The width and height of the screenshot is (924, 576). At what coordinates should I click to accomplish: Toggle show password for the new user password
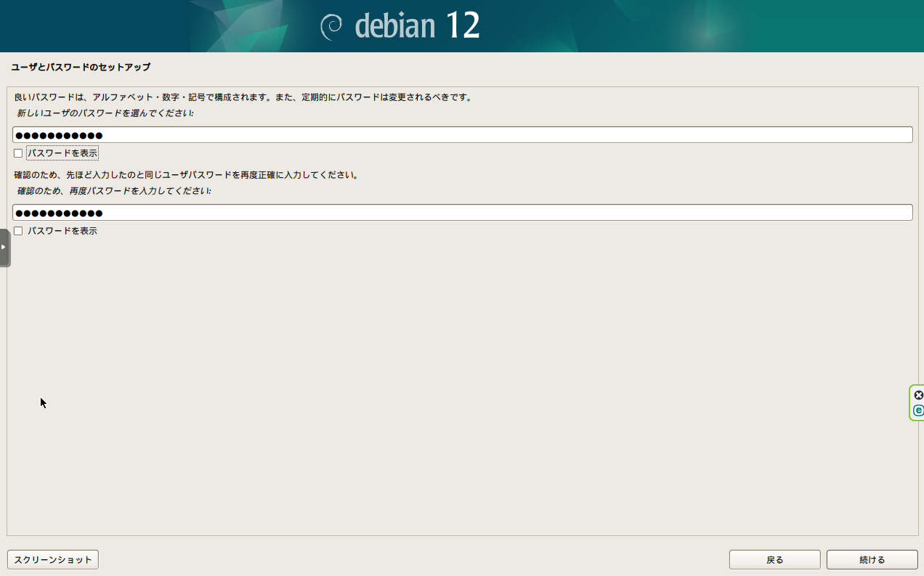[x=17, y=153]
